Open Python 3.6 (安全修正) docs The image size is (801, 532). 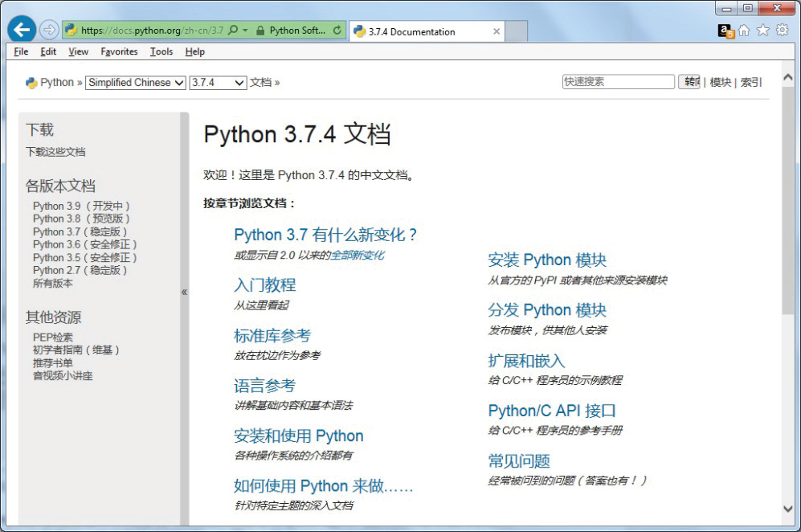click(x=85, y=245)
